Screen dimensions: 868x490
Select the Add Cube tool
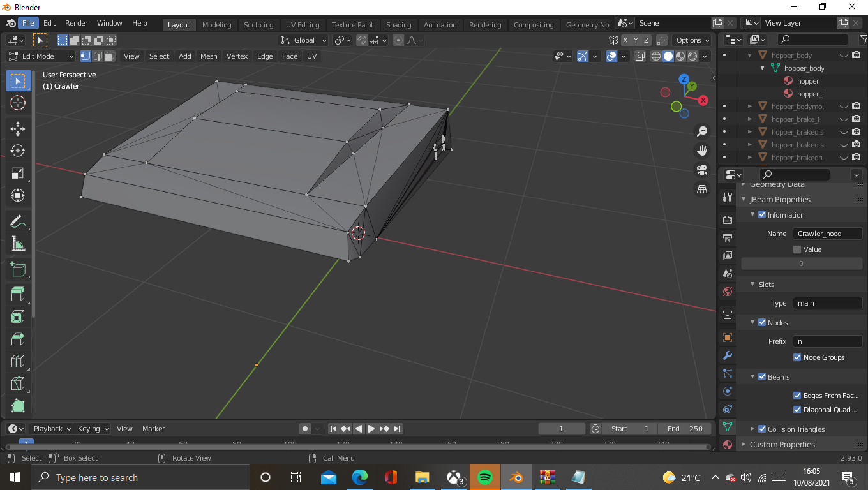(x=18, y=269)
